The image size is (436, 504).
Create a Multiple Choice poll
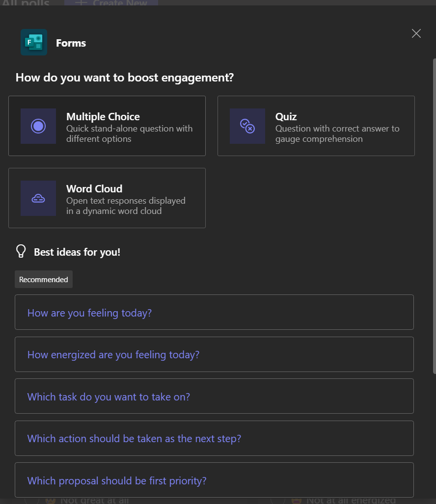(x=107, y=126)
